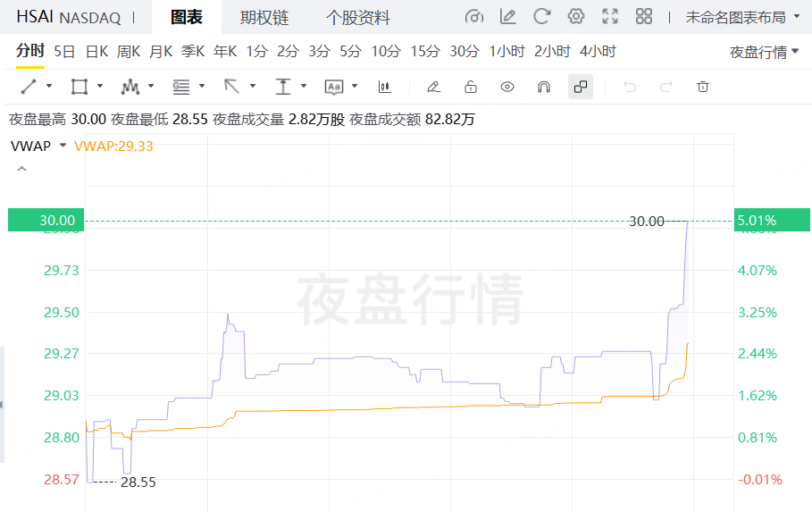Image resolution: width=812 pixels, height=512 pixels.
Task: Click the eraser tool icon
Action: (433, 87)
